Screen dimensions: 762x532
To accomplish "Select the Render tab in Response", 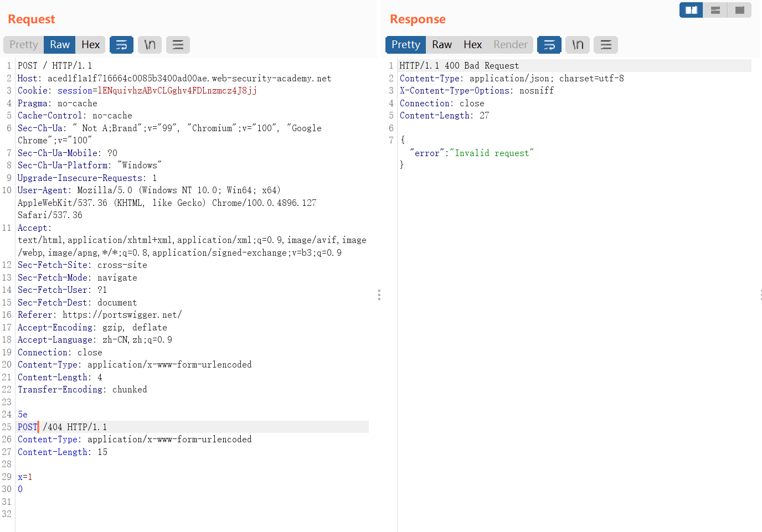I will coord(511,45).
